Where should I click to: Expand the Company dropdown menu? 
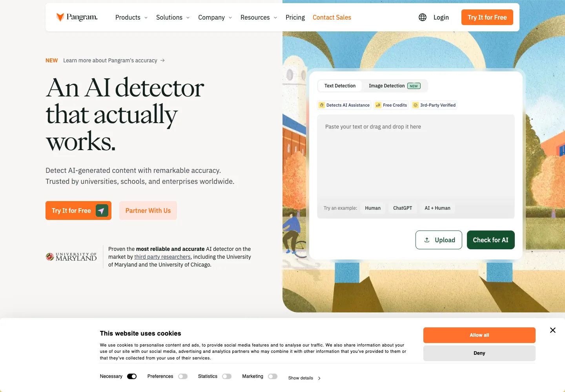[215, 17]
